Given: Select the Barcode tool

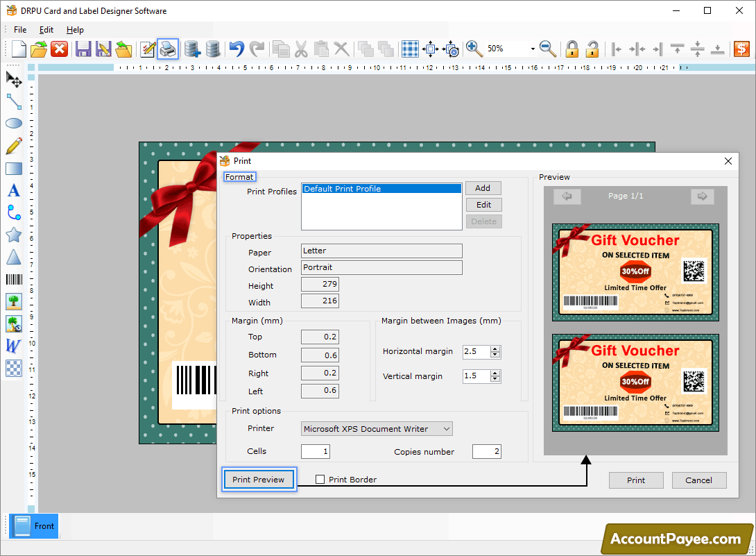Looking at the screenshot, I should [13, 280].
